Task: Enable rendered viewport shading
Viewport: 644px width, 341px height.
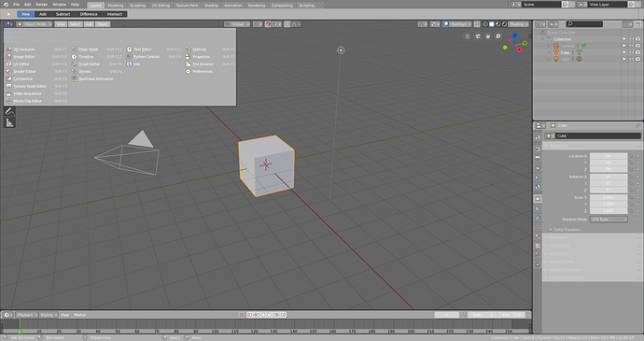Action: click(x=504, y=24)
